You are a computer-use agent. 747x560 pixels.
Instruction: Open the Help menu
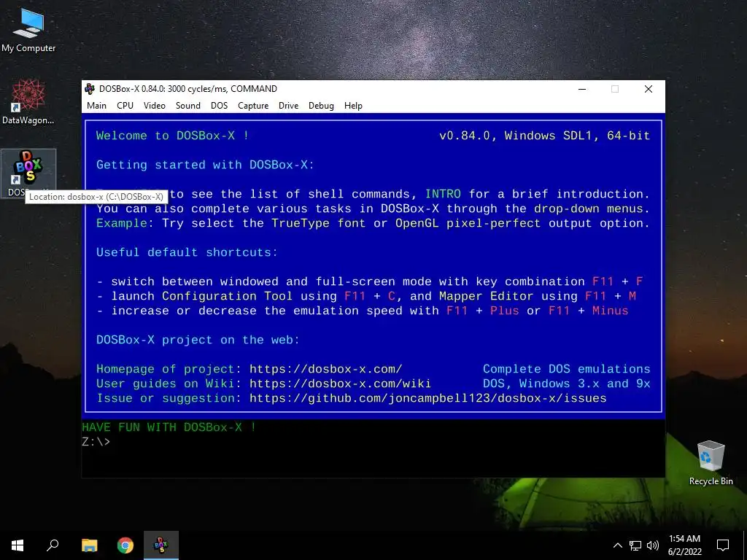click(353, 106)
